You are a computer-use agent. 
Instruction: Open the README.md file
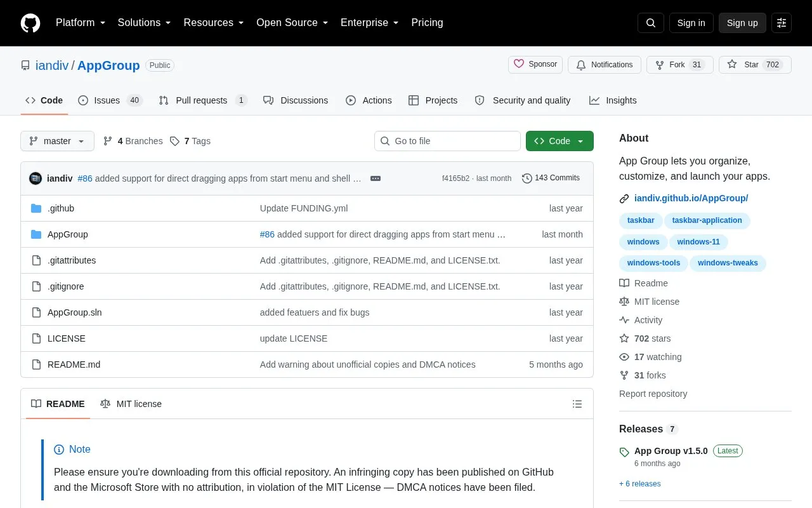click(74, 364)
